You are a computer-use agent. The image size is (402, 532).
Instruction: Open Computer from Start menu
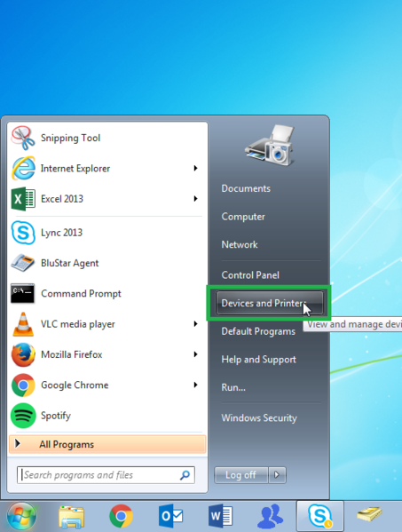click(x=243, y=217)
